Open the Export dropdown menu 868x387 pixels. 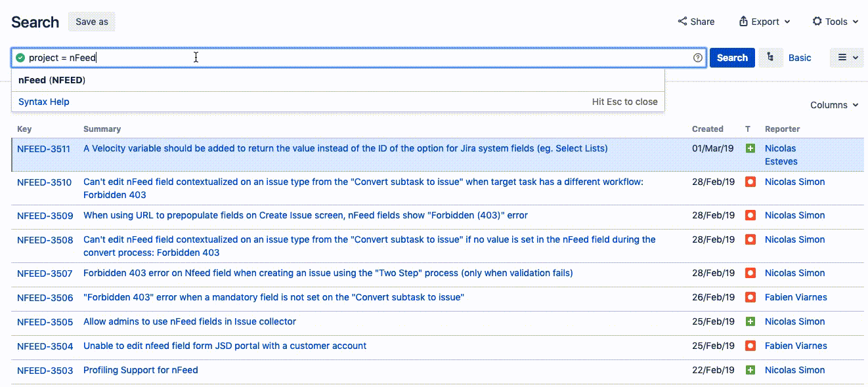764,22
